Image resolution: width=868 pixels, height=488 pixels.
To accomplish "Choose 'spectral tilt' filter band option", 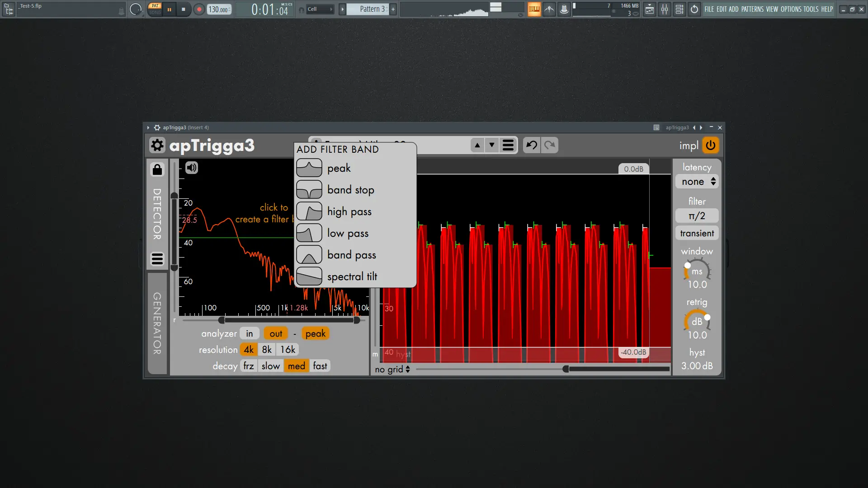I will click(x=352, y=277).
